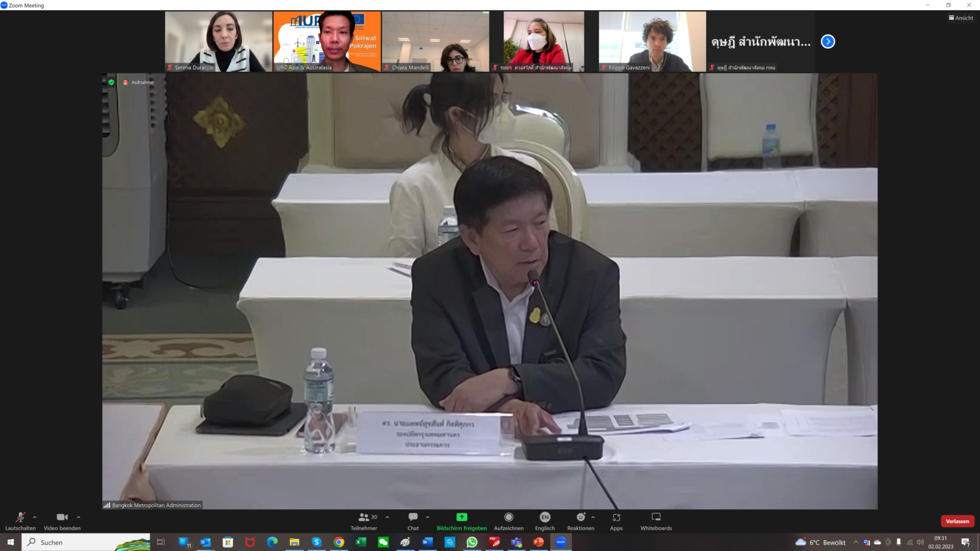
Task: Open the Chat panel
Action: [413, 518]
